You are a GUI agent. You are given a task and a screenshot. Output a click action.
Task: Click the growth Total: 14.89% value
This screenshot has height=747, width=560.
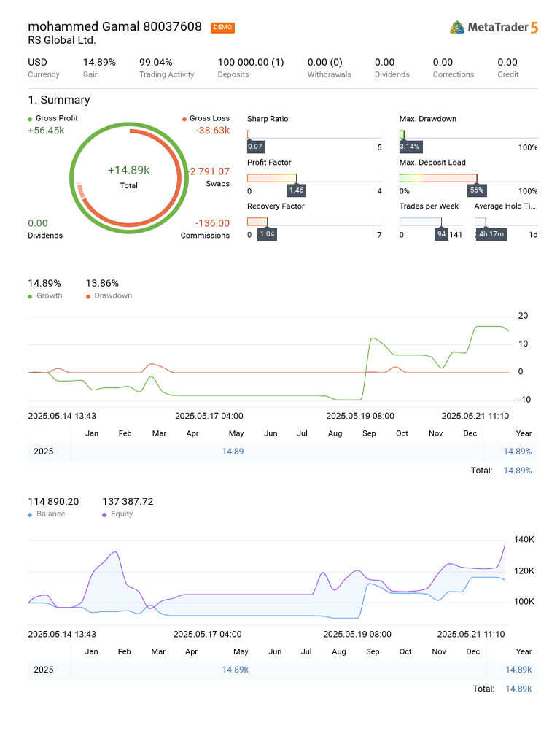coord(518,471)
